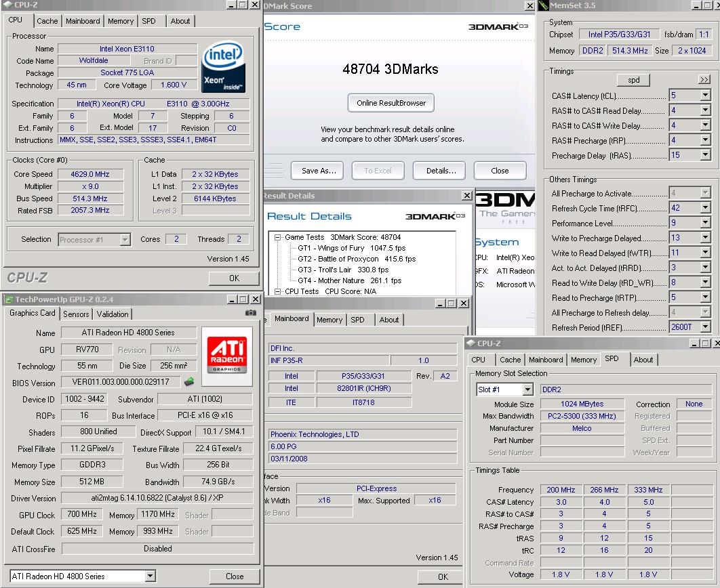Open the Write to Precharge Delayed dropdown
Viewport: 720px width, 588px height.
coord(705,238)
